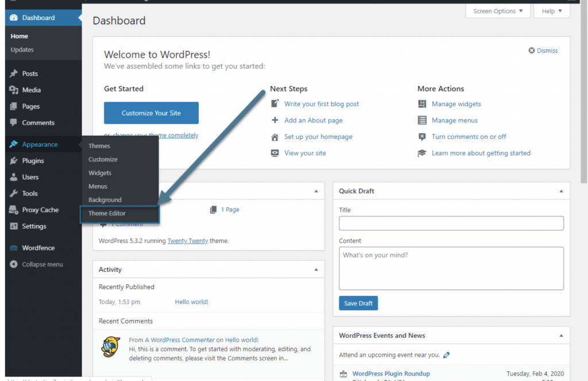Click the house icon beside Set up your homepage

coord(275,137)
